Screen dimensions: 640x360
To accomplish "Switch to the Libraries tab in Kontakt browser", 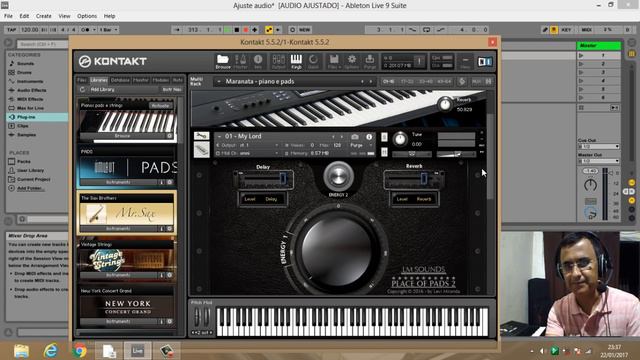I will click(99, 80).
